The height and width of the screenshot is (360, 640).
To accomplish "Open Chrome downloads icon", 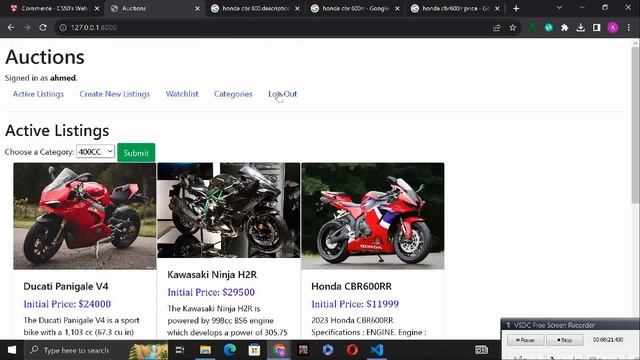I will [x=580, y=27].
